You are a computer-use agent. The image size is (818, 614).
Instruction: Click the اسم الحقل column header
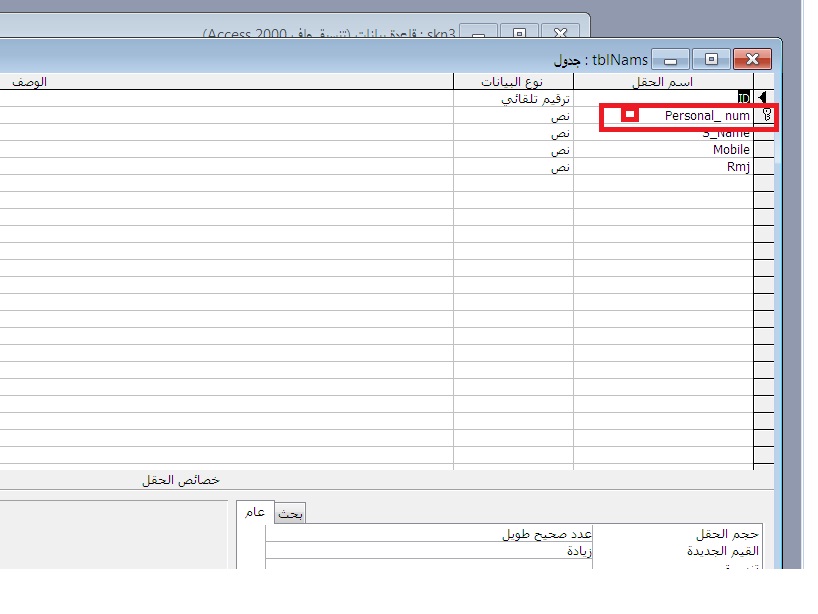pyautogui.click(x=664, y=81)
